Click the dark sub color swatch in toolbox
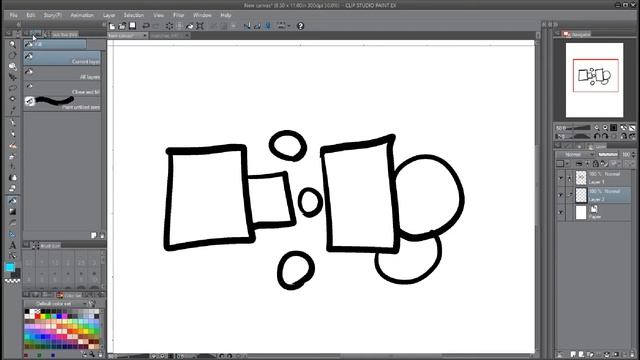 pyautogui.click(x=16, y=273)
